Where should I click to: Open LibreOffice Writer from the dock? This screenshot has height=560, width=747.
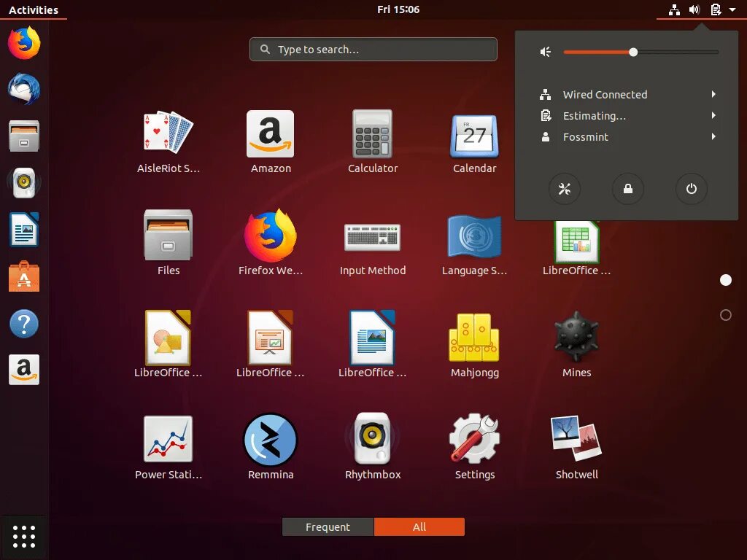point(24,230)
